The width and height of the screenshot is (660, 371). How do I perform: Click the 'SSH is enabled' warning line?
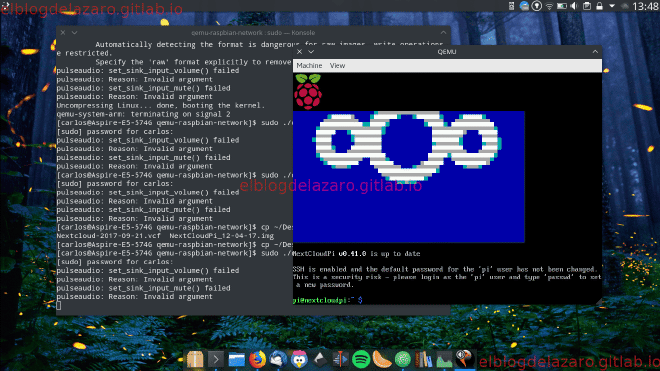(x=445, y=269)
